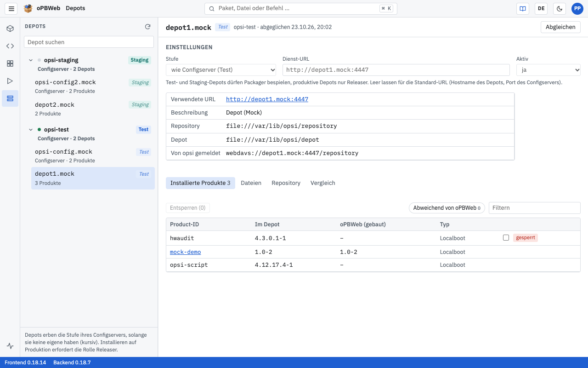
Task: Open the four-squares grid sidebar icon
Action: click(x=10, y=63)
